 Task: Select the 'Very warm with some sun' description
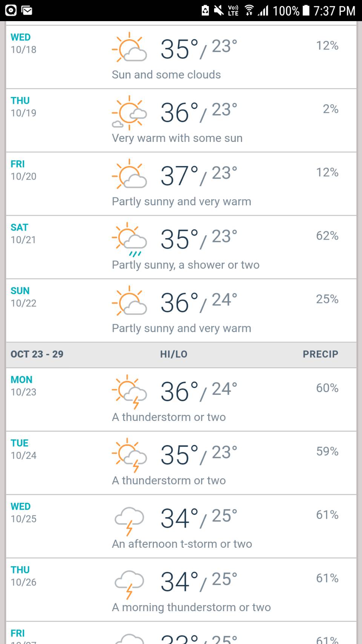point(177,138)
